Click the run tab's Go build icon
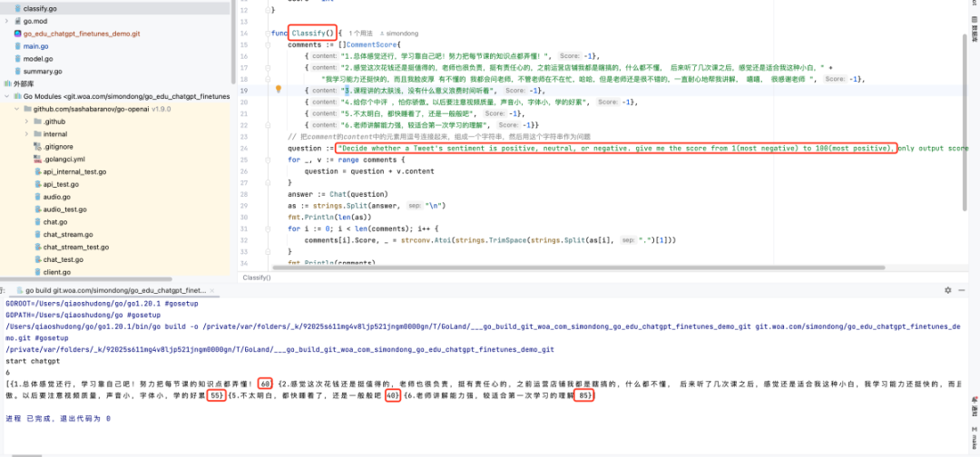 pyautogui.click(x=19, y=290)
